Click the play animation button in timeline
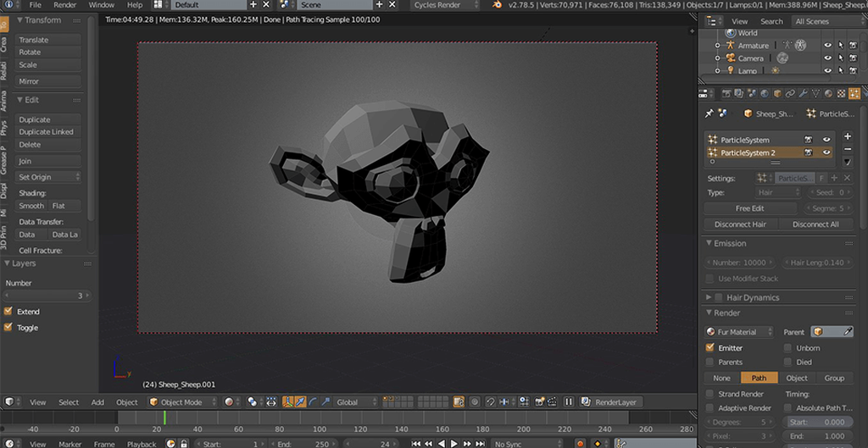Screen dimensions: 868x448 [454, 444]
